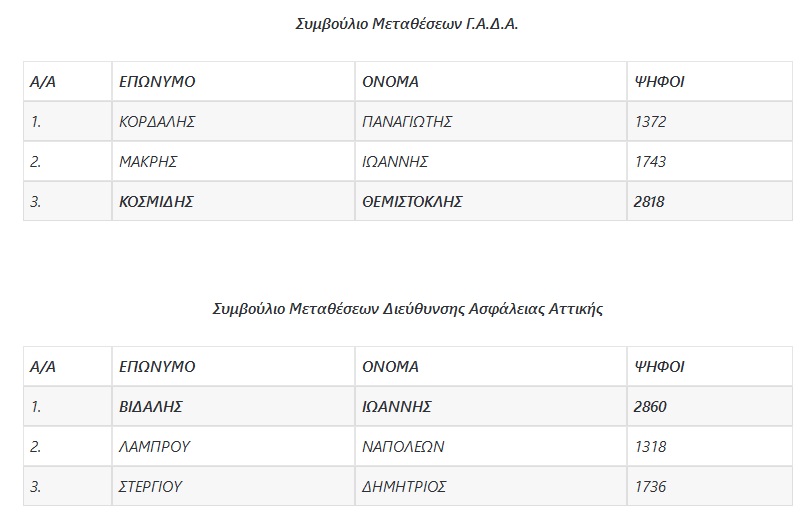
Task: Click the Διεύθυνσης Ασφάλειας Αττικής table heading
Action: click(x=408, y=309)
